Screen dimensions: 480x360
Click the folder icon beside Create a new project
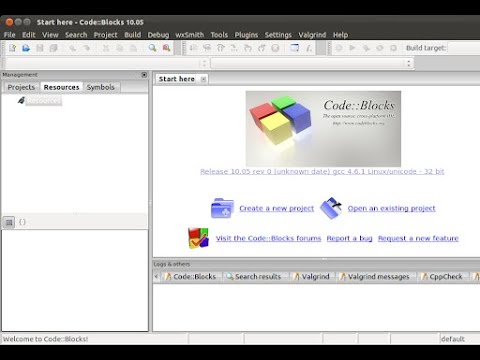click(x=222, y=208)
